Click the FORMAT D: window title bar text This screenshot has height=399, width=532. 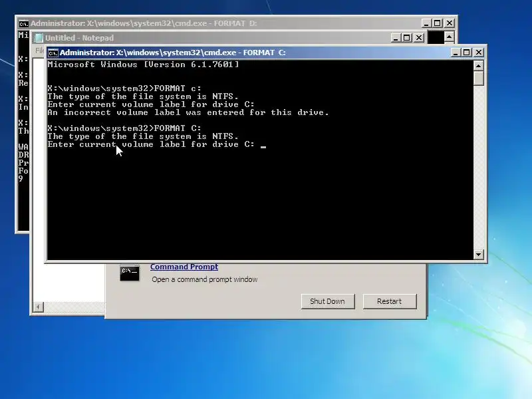144,23
